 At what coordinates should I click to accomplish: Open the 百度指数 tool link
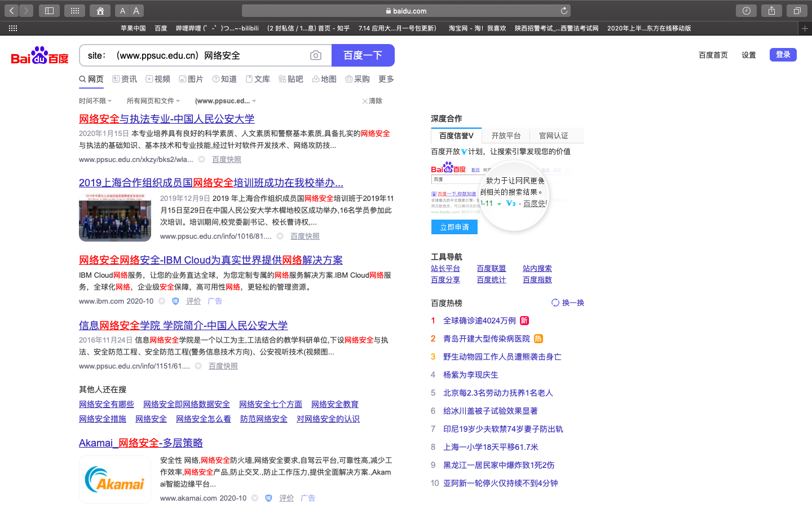[x=537, y=280]
